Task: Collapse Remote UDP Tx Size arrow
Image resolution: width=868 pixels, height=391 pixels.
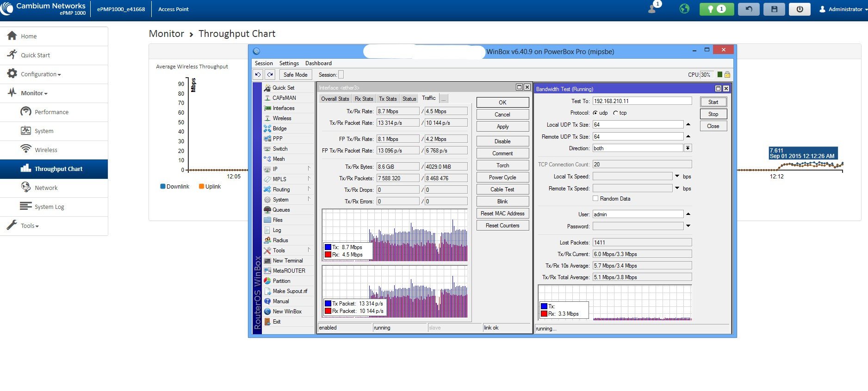Action: click(688, 136)
